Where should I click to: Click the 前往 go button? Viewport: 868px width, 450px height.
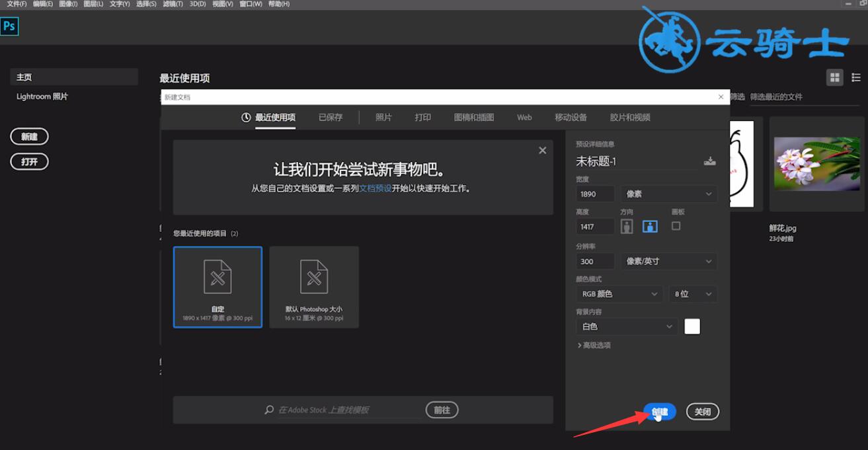[x=442, y=410]
